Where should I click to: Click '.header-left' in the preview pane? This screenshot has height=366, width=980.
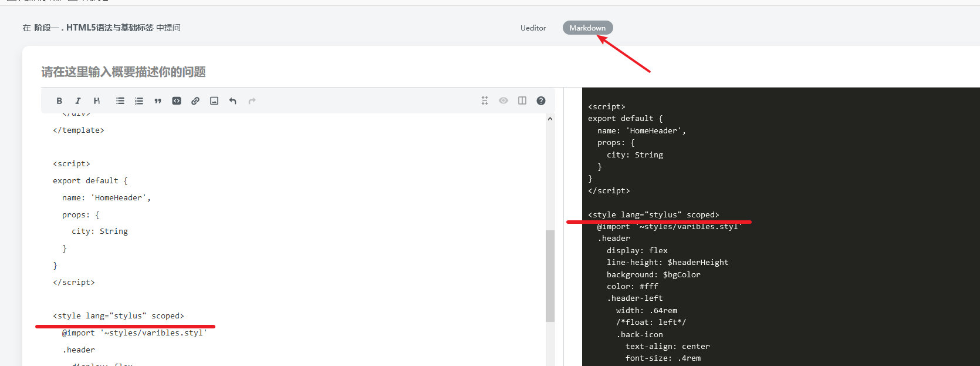[635, 298]
